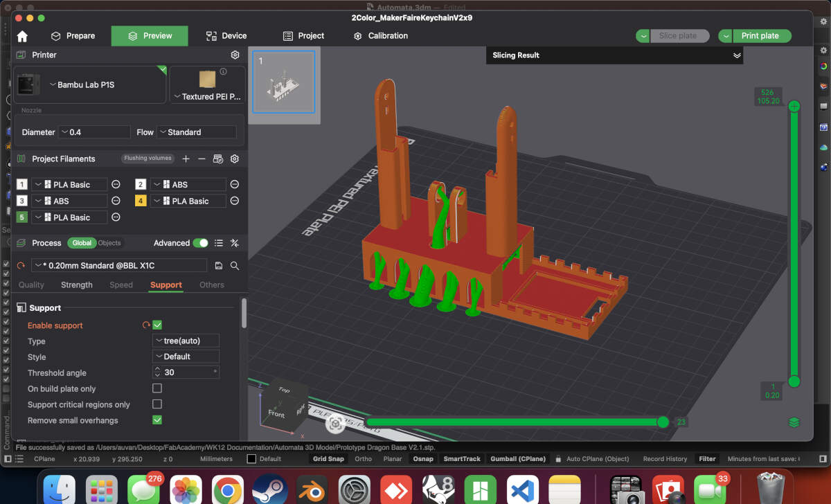Edit filament 2 ABS preset
The height and width of the screenshot is (504, 831).
tap(235, 184)
